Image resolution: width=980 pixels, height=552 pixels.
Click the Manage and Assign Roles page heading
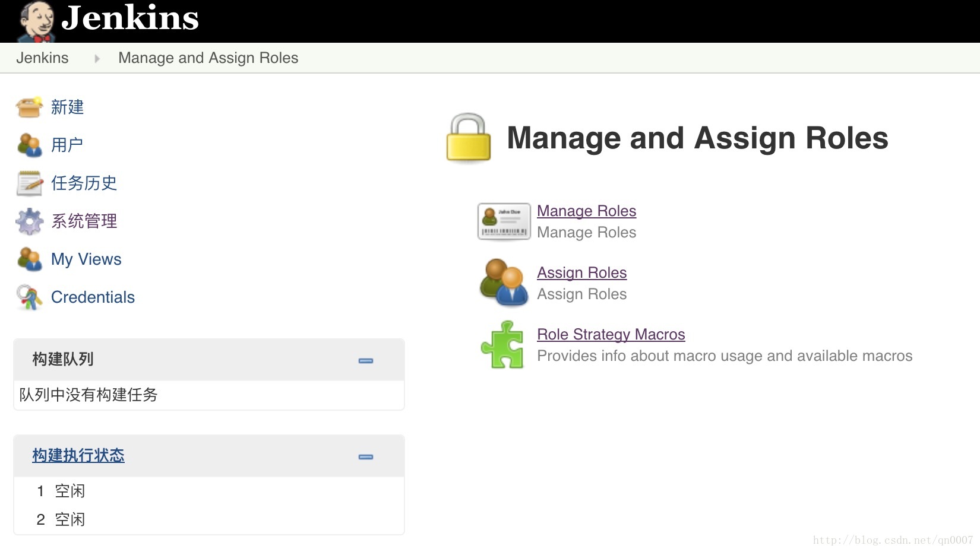tap(697, 138)
